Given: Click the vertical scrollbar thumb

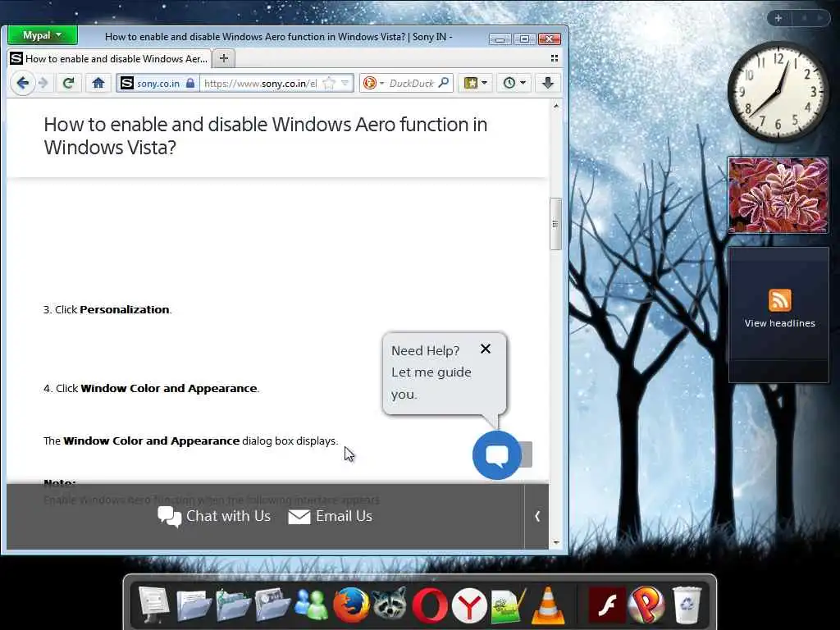Looking at the screenshot, I should coord(555,224).
